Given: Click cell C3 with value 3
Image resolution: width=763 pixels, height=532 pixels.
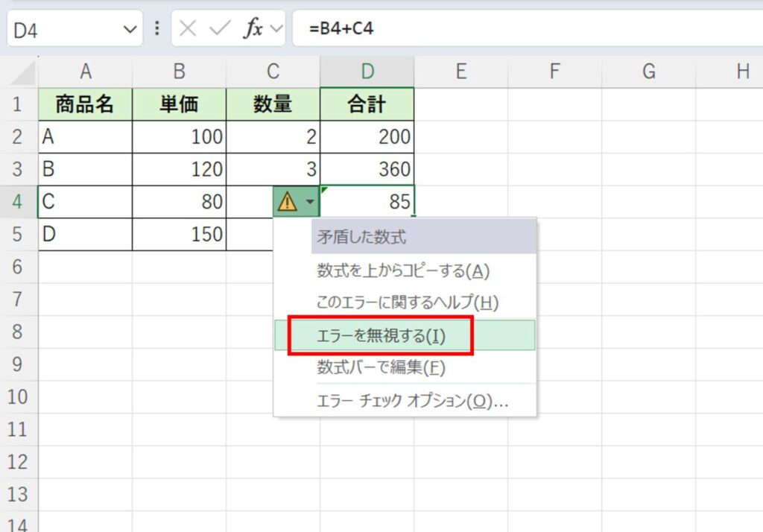Looking at the screenshot, I should tap(273, 169).
